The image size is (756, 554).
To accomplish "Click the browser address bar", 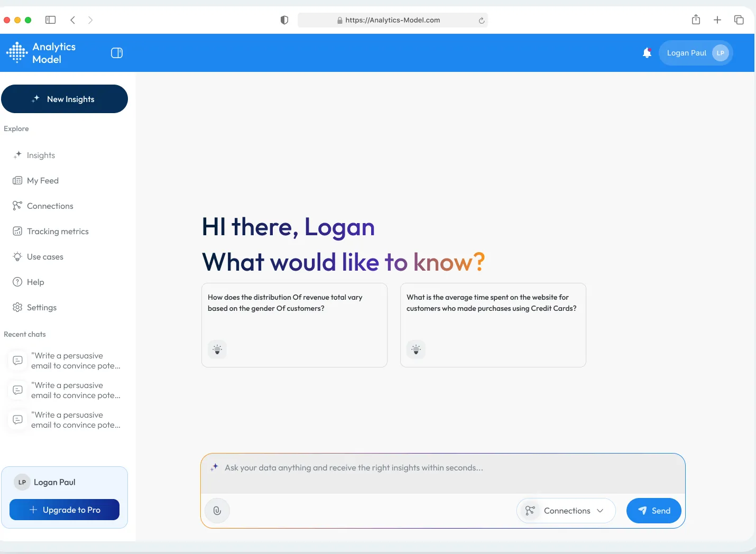I will 393,20.
